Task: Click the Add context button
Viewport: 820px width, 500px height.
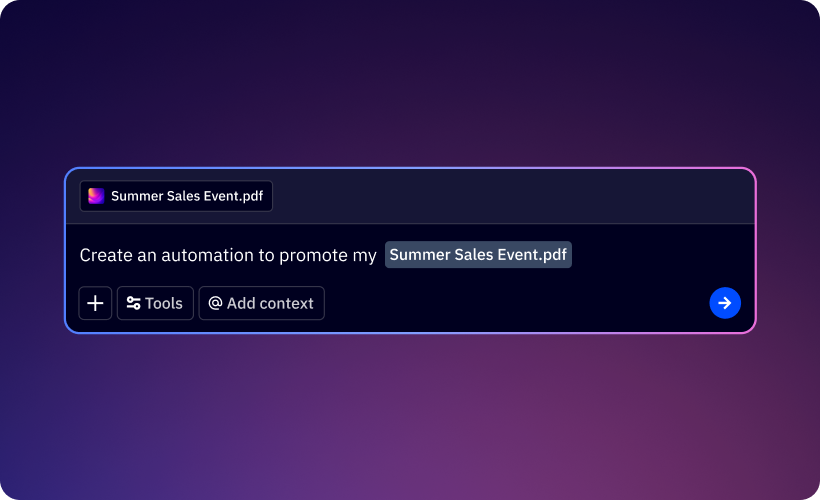Action: click(261, 303)
